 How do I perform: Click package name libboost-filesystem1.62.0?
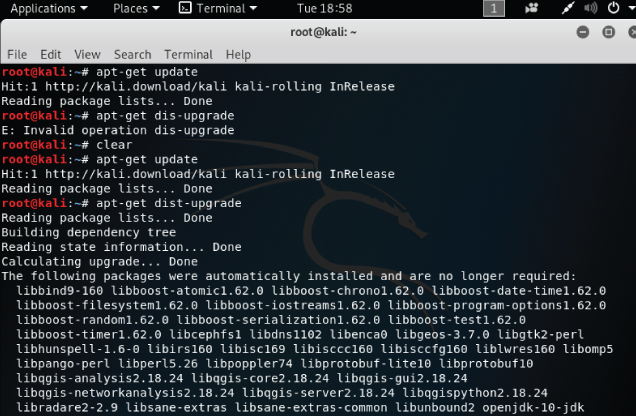click(107, 305)
